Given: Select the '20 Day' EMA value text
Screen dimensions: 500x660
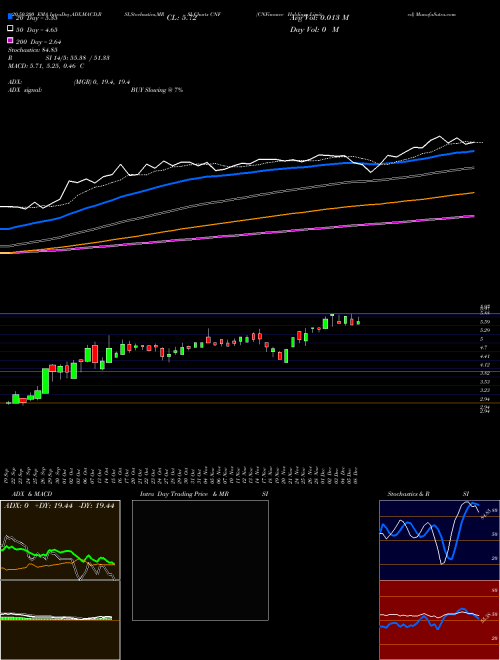Looking at the screenshot, I should click(x=36, y=18).
